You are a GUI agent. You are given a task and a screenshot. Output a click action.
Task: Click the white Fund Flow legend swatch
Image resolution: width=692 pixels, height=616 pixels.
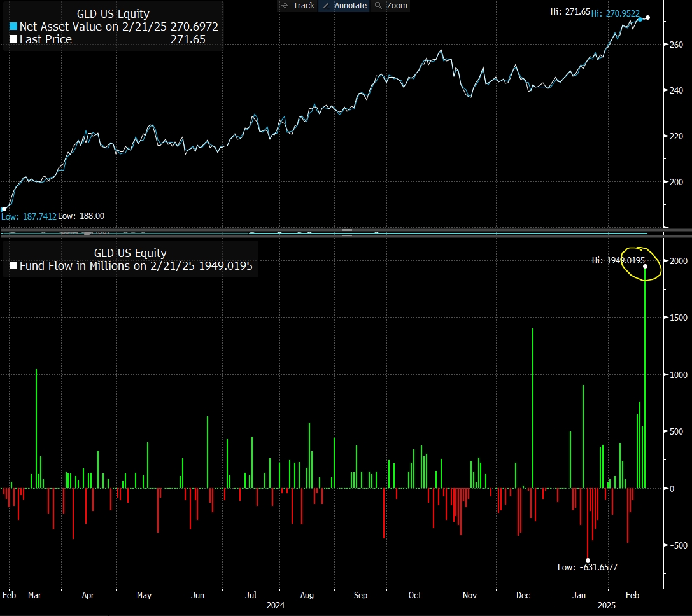click(13, 265)
